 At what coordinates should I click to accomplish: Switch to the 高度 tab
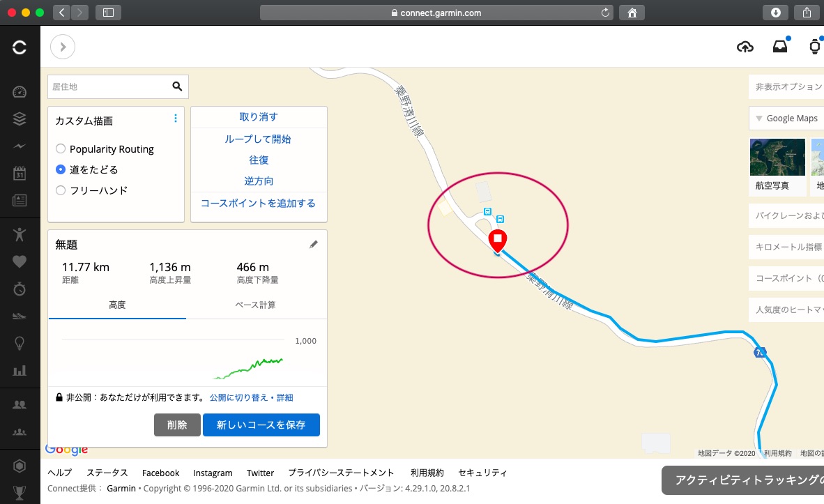pyautogui.click(x=117, y=305)
